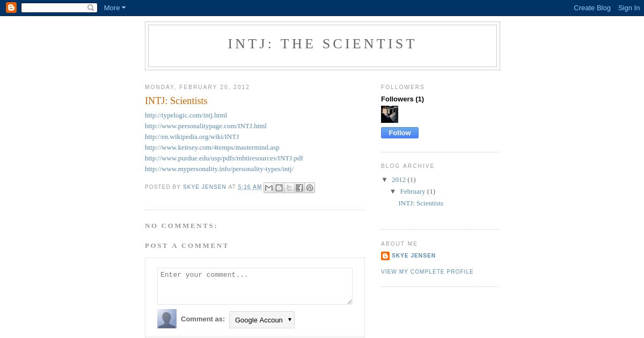Collapse the February archive triangle
This screenshot has height=338, width=644.
(393, 192)
